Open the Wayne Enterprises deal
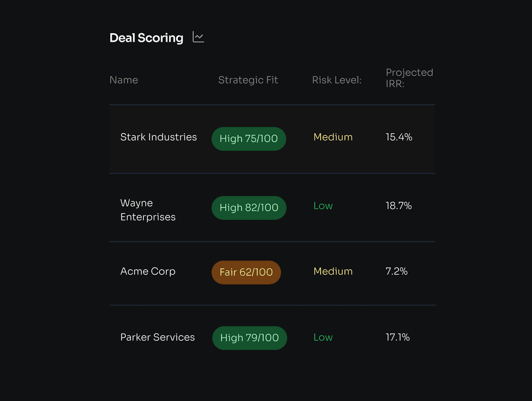 [148, 210]
